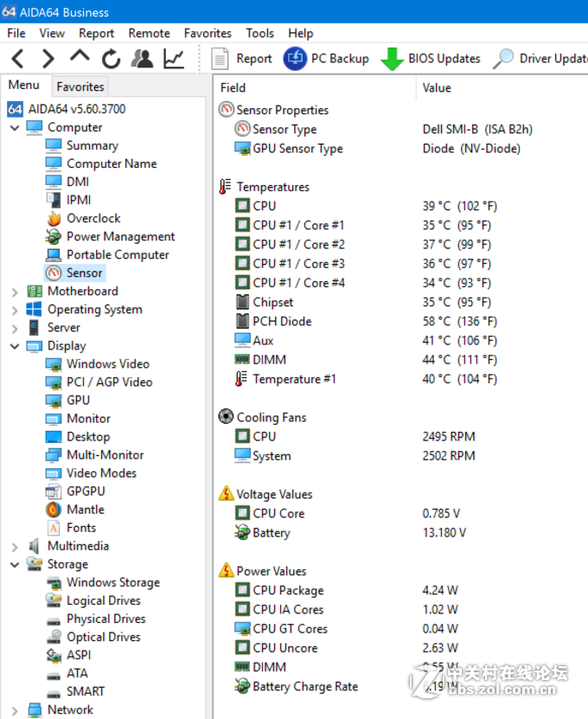The width and height of the screenshot is (588, 719).
Task: Click the ASPI icon in Storage tree
Action: 54,655
